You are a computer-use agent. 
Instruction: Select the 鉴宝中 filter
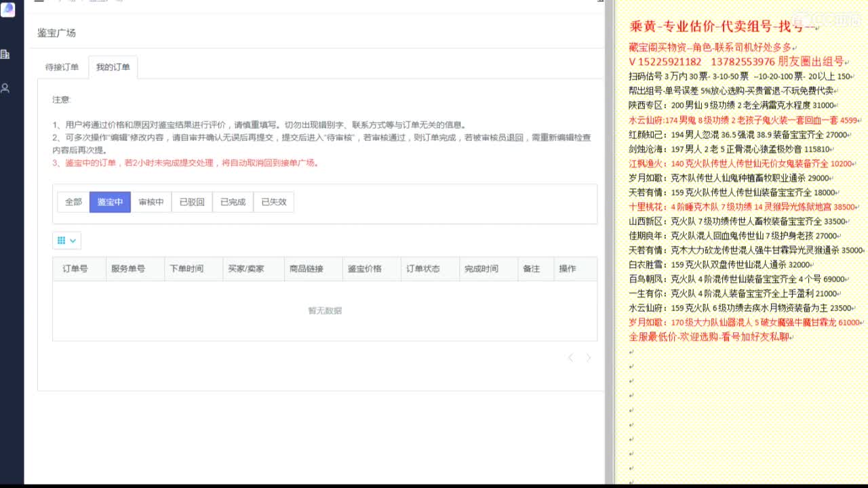point(110,202)
